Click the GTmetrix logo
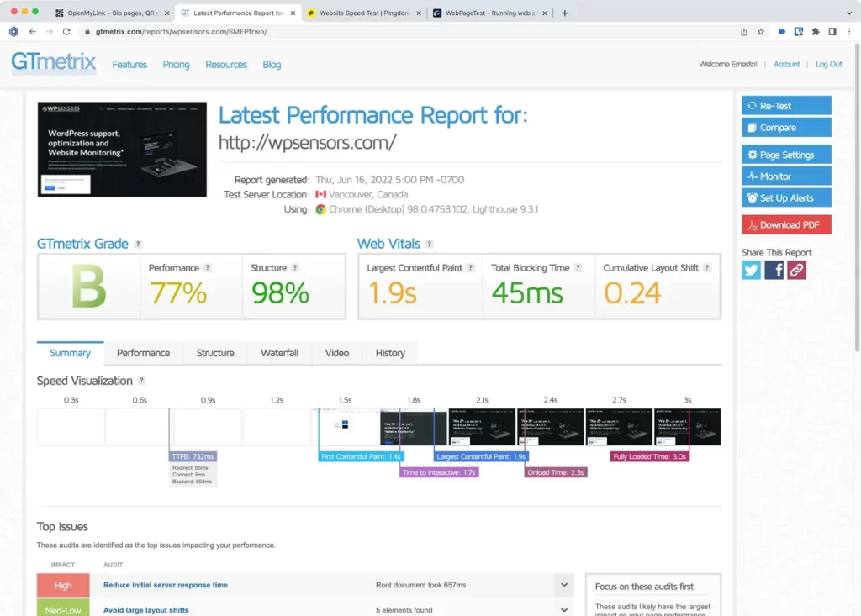 click(53, 62)
